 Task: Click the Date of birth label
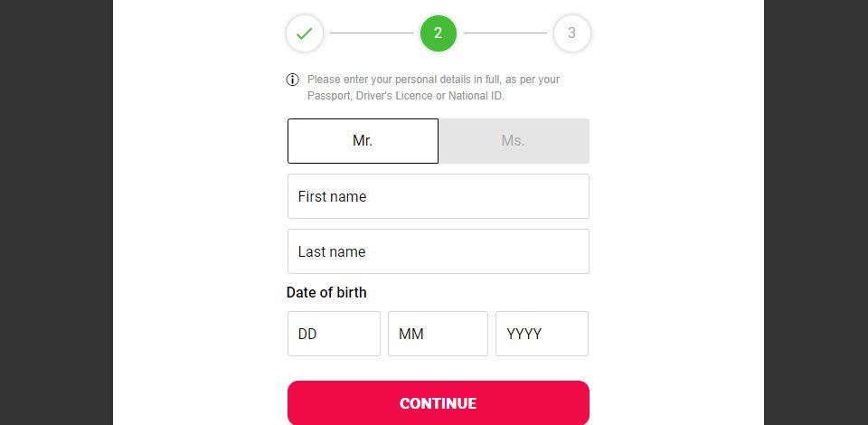coord(326,292)
